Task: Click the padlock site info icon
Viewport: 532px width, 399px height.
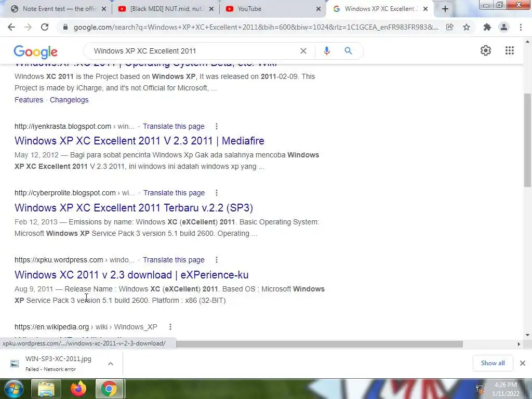Action: (x=65, y=27)
